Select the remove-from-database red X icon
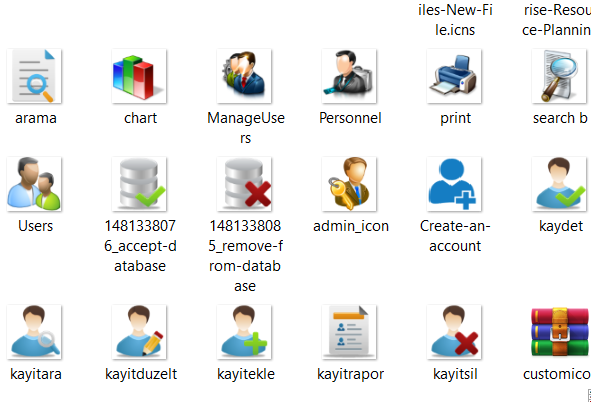The width and height of the screenshot is (591, 402). 244,184
